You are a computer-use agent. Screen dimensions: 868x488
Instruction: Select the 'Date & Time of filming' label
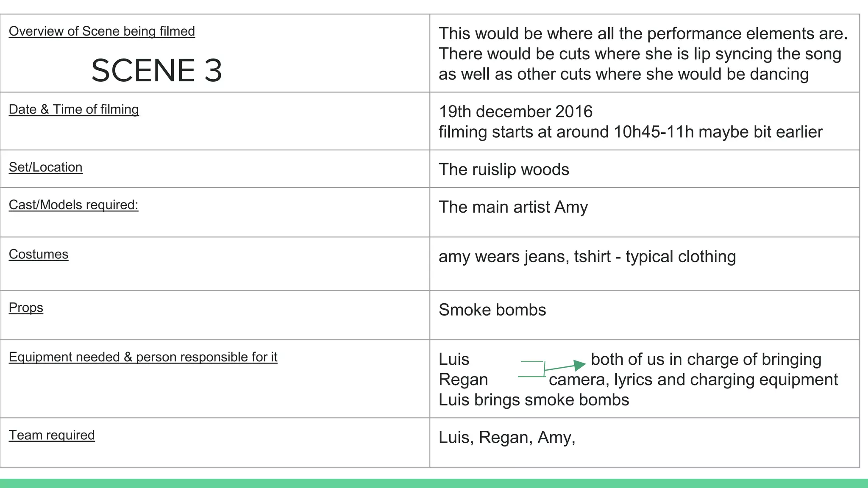click(x=74, y=109)
